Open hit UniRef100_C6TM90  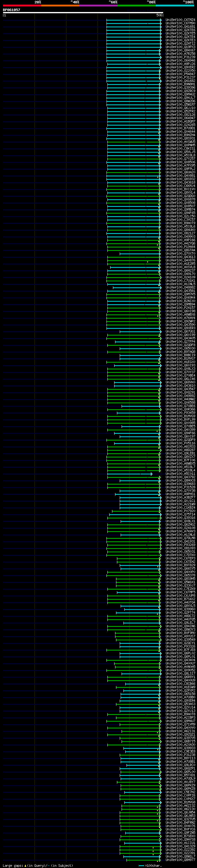point(180,23)
